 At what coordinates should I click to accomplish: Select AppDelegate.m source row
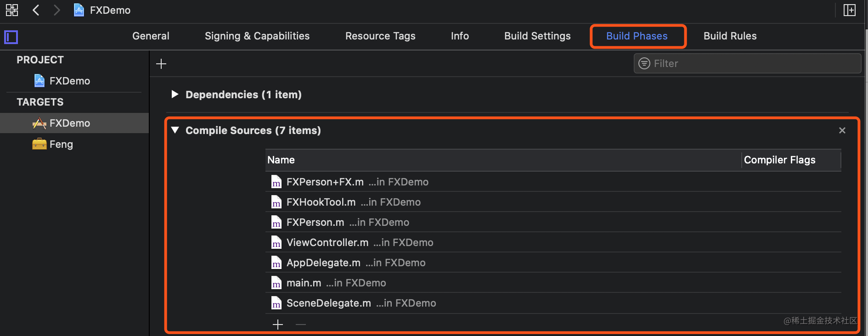[553, 263]
